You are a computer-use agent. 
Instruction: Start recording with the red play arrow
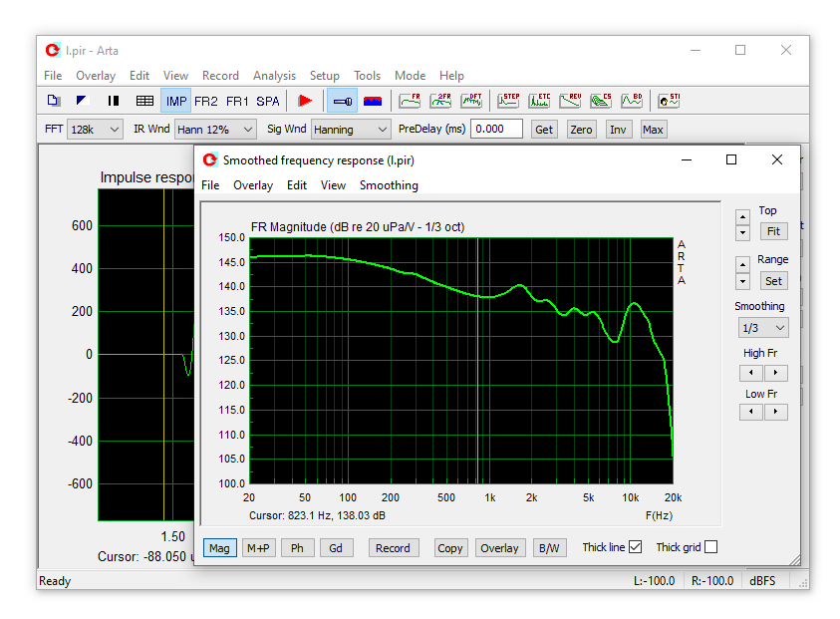(305, 101)
